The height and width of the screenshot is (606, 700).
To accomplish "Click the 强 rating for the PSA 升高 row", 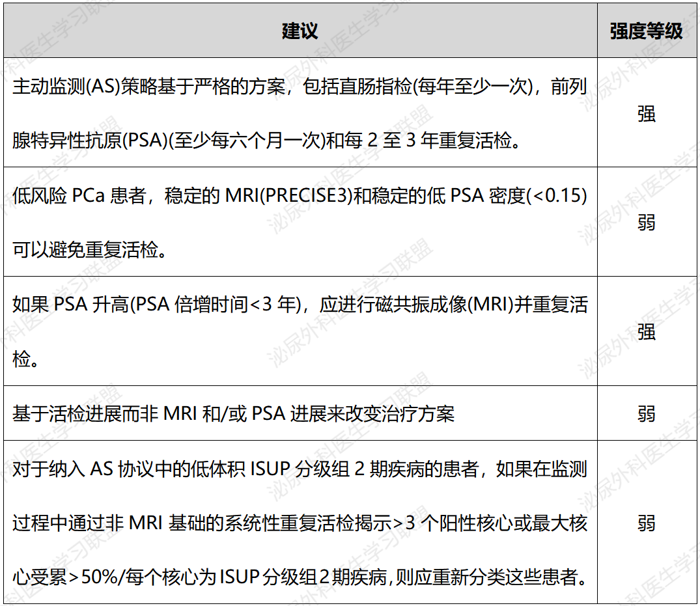I will tap(647, 331).
